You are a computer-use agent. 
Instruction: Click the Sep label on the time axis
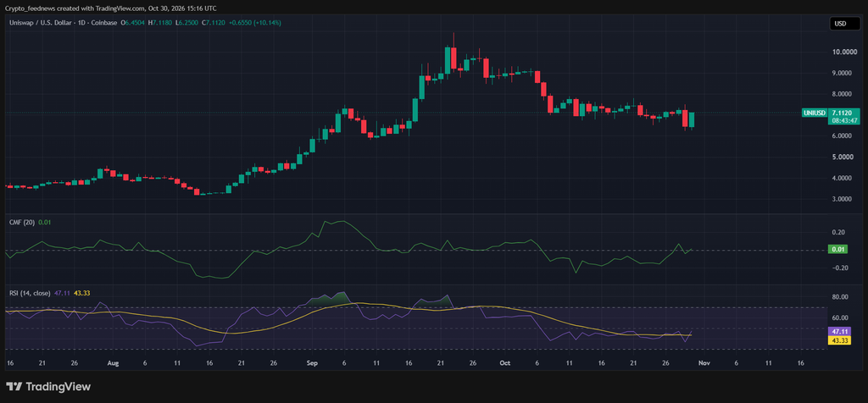(x=312, y=363)
